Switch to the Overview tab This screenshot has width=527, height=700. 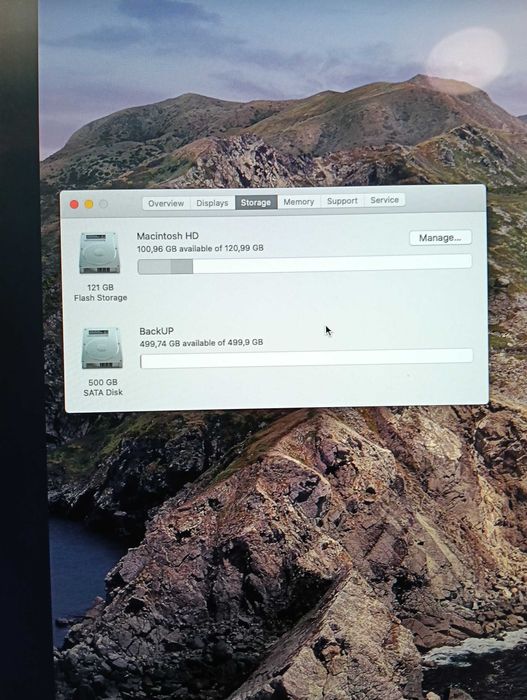point(166,203)
